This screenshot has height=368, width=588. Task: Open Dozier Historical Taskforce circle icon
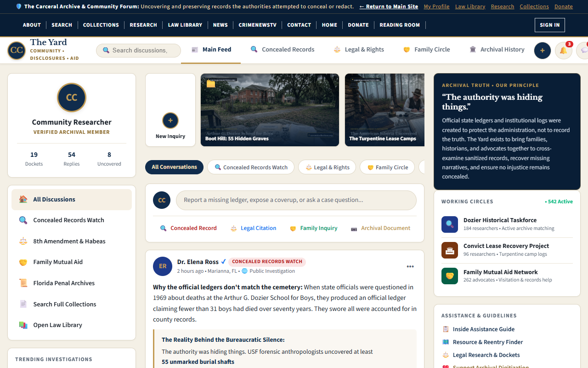click(x=450, y=224)
